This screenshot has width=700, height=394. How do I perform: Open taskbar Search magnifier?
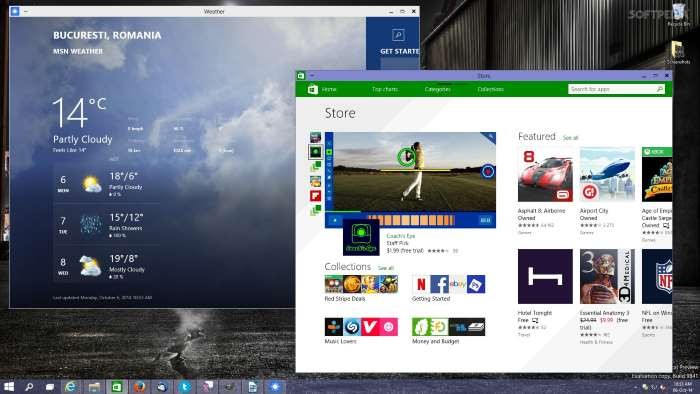coord(29,387)
